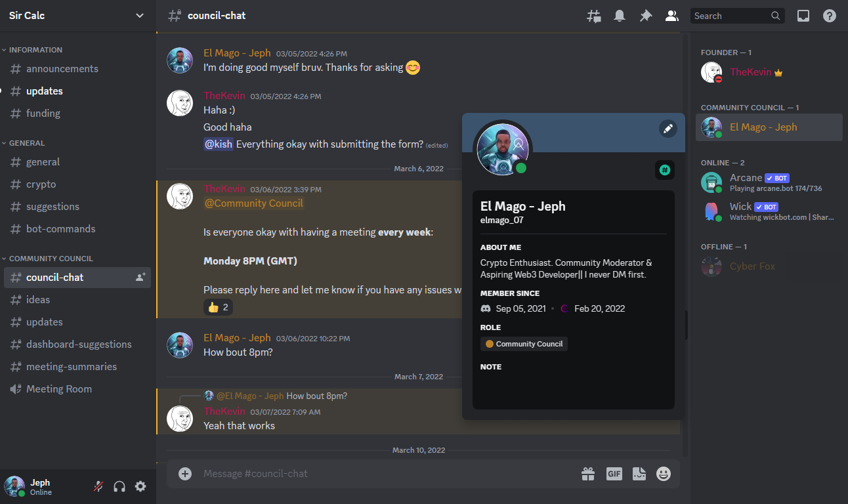Click the Search input field
848x504 pixels.
(x=738, y=16)
